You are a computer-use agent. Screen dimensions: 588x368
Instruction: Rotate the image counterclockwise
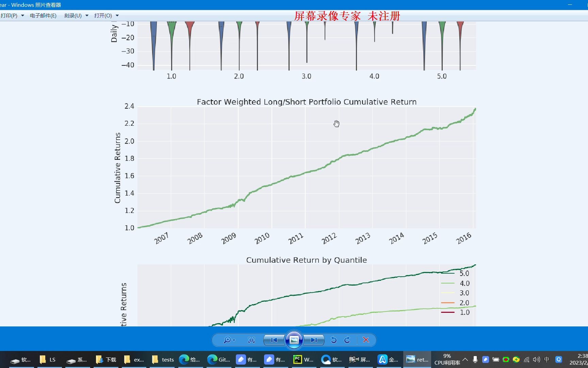(x=333, y=340)
